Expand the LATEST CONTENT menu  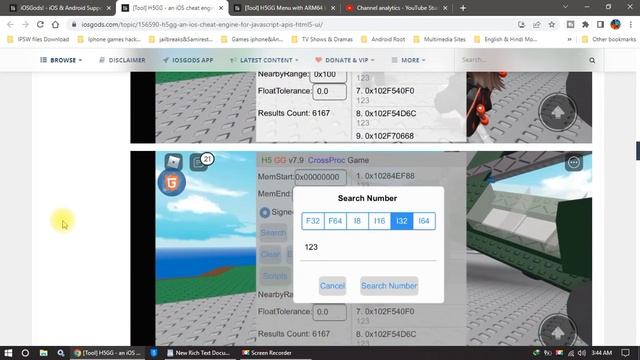click(264, 60)
